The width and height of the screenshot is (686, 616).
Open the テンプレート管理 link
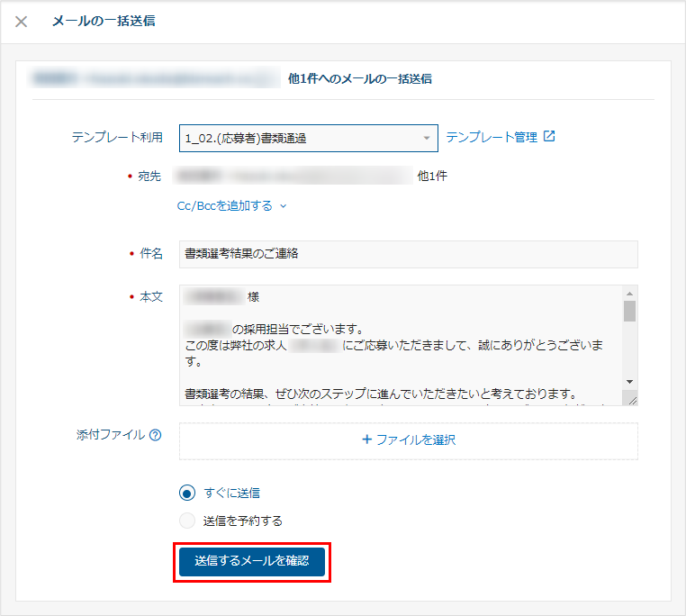[x=492, y=138]
